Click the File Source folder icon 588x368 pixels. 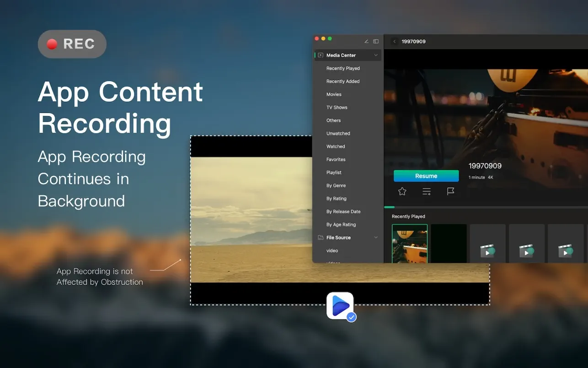[x=321, y=238]
